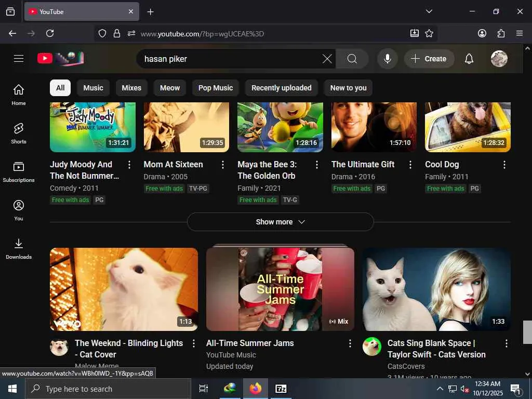Open the tracking protection shield
The height and width of the screenshot is (399, 532).
102,33
